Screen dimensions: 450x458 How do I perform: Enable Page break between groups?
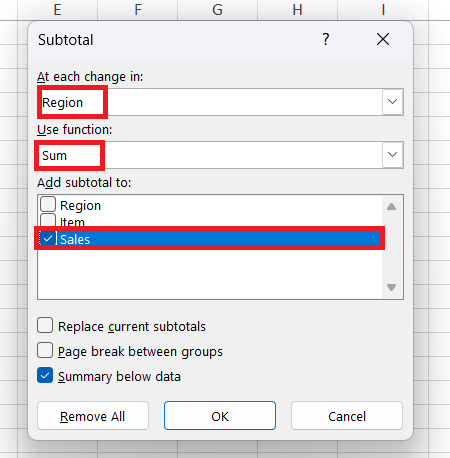[45, 350]
